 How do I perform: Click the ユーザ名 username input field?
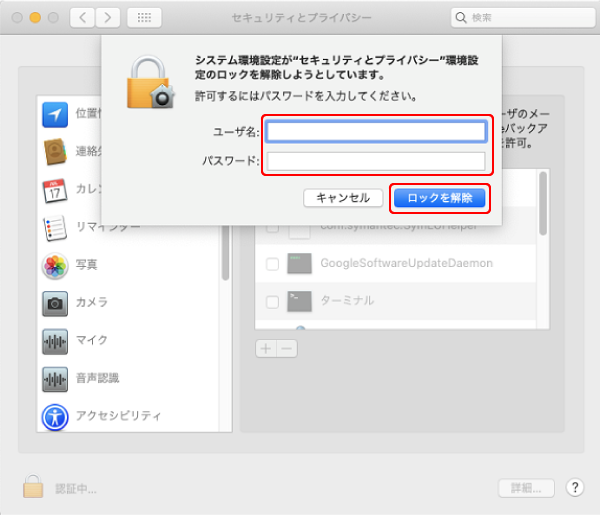tap(376, 132)
